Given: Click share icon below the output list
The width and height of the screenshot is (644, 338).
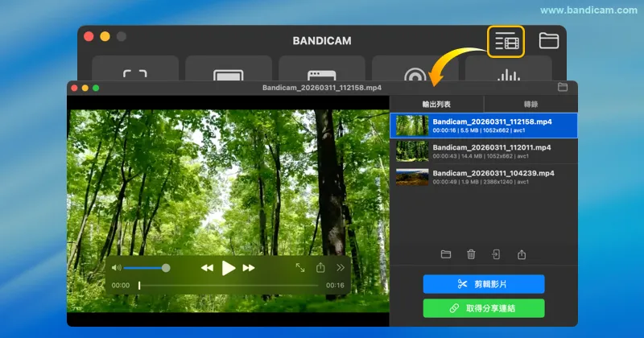Looking at the screenshot, I should click(x=522, y=254).
